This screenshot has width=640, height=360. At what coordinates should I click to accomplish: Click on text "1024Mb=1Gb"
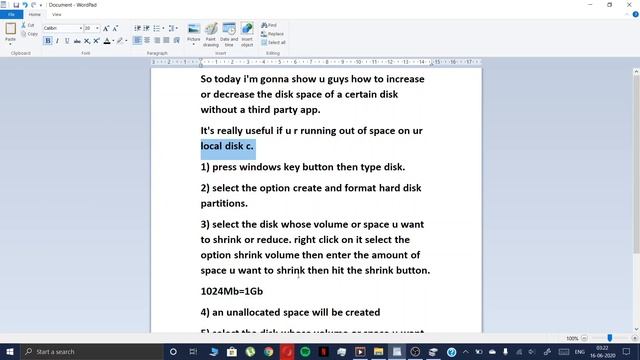click(232, 291)
